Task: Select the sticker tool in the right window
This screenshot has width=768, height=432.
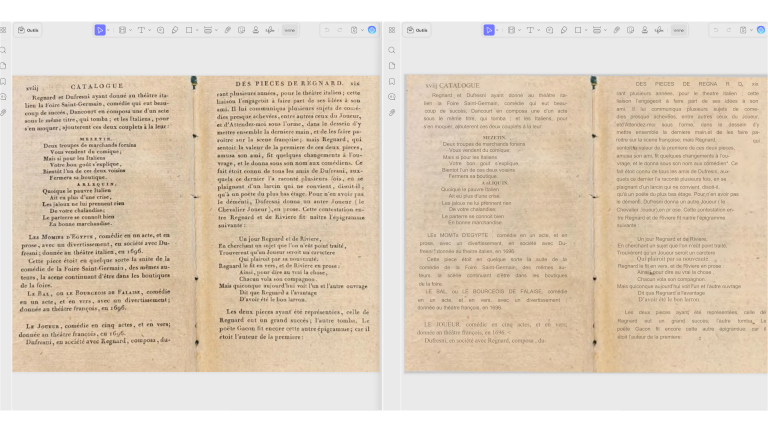Action: pyautogui.click(x=630, y=30)
